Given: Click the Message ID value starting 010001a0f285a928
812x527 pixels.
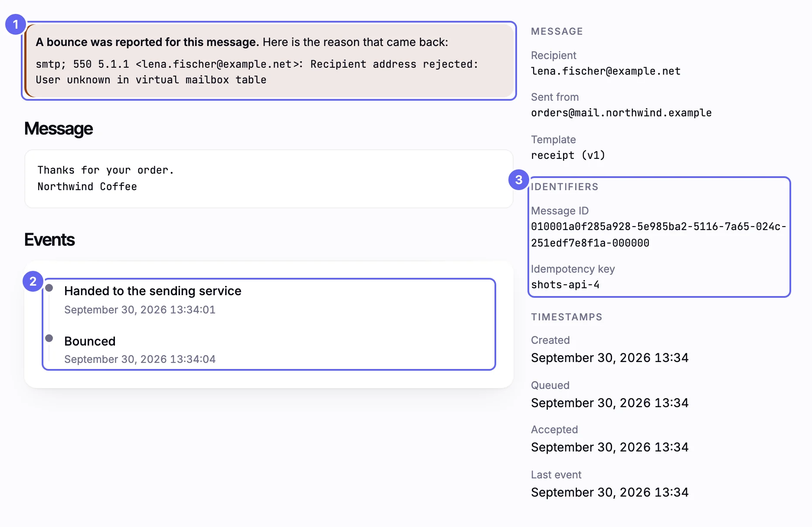Looking at the screenshot, I should coord(658,235).
